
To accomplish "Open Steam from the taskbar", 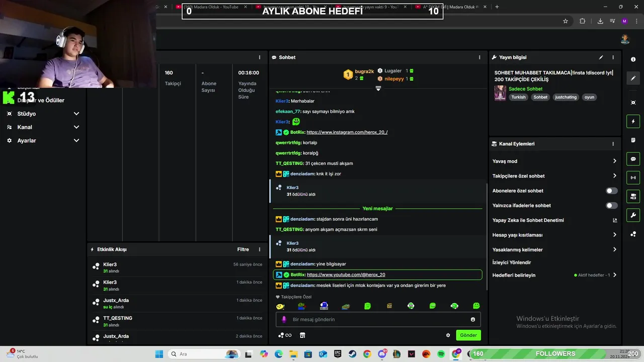I will (x=352, y=354).
